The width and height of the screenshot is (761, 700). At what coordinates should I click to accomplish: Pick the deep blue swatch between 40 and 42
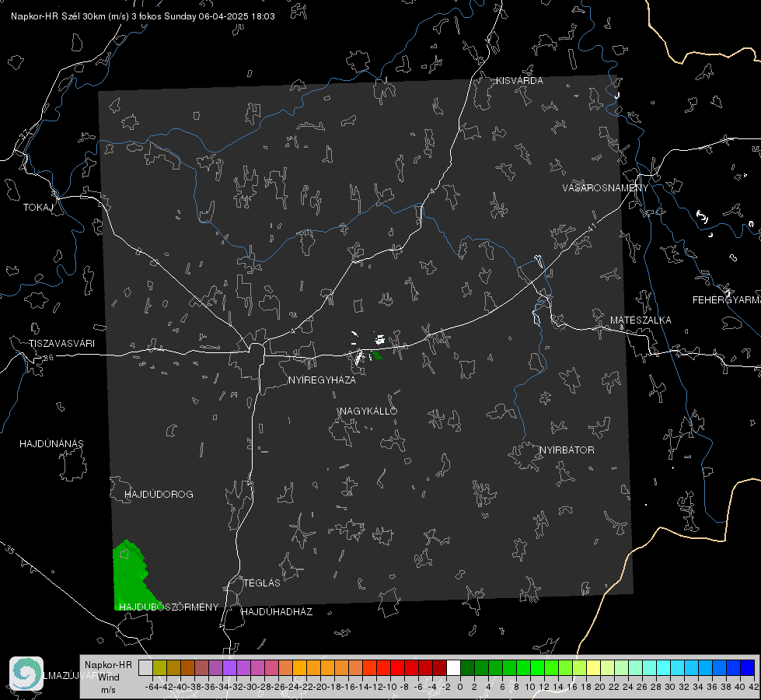pos(748,667)
